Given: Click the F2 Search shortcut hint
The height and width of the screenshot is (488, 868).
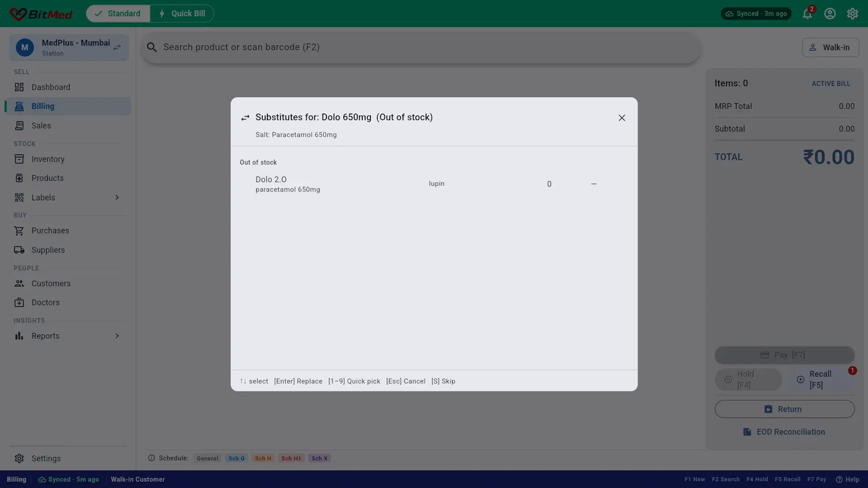Looking at the screenshot, I should pos(726,479).
